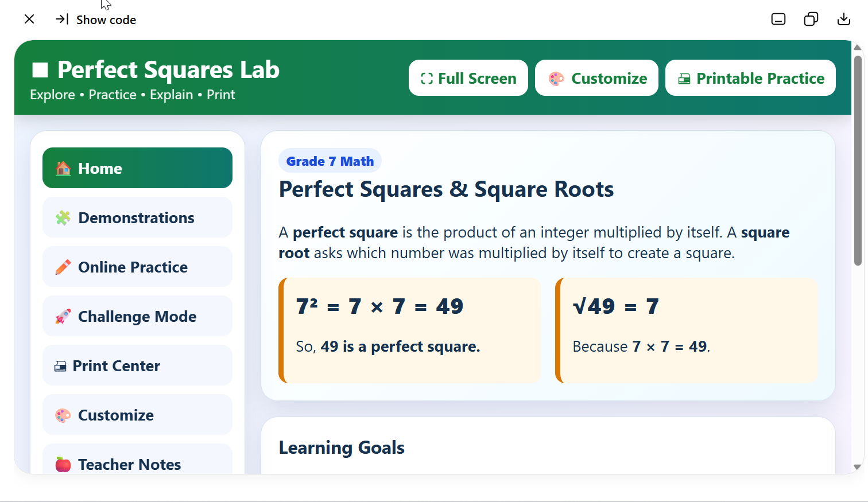The image size is (868, 502).
Task: Click the 7² = 7 × 7 = 49 card
Action: coord(410,330)
